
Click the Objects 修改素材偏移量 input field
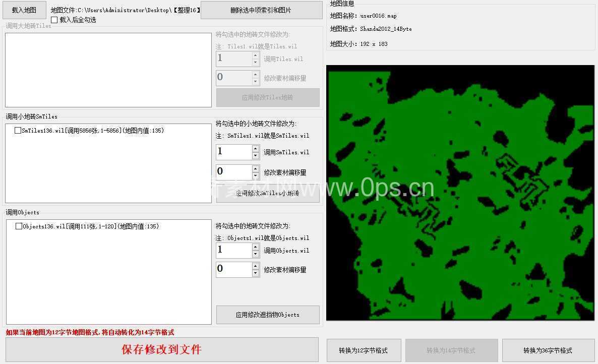[233, 270]
